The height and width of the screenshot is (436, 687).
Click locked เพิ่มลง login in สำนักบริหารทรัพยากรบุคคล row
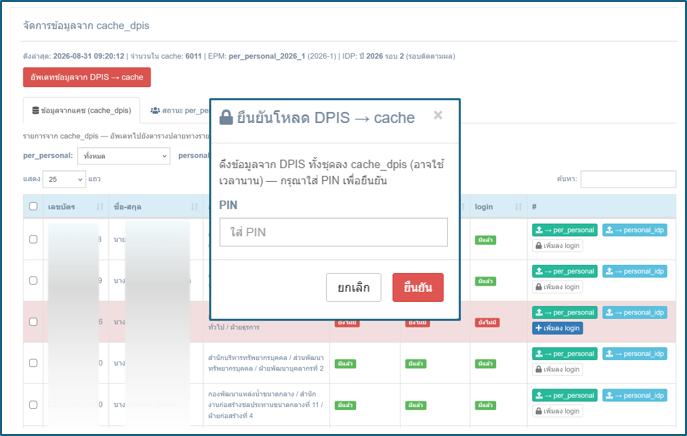point(557,369)
